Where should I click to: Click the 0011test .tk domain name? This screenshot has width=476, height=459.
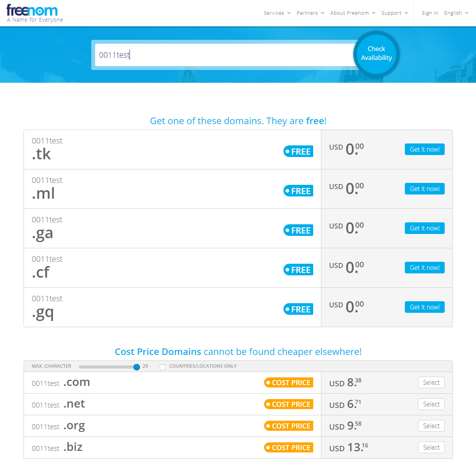[x=47, y=148]
